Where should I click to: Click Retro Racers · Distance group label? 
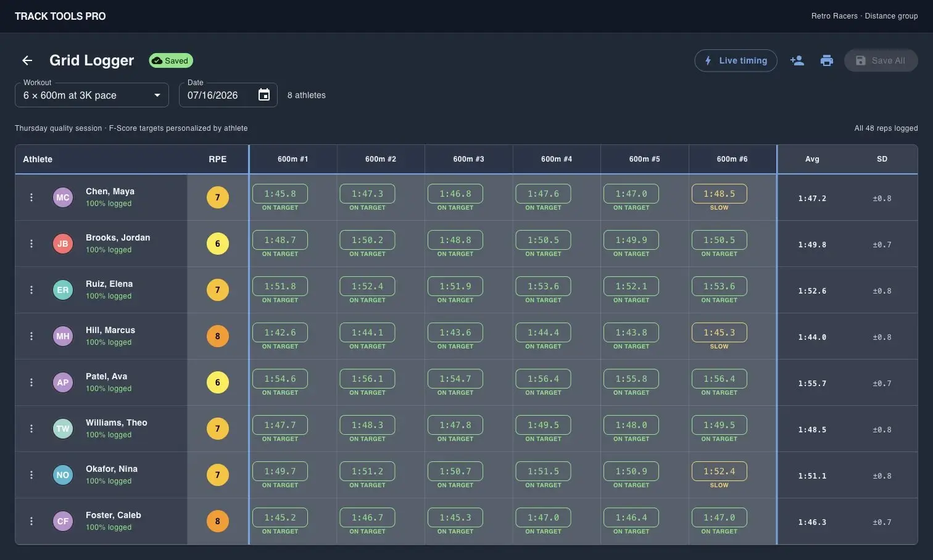click(865, 16)
